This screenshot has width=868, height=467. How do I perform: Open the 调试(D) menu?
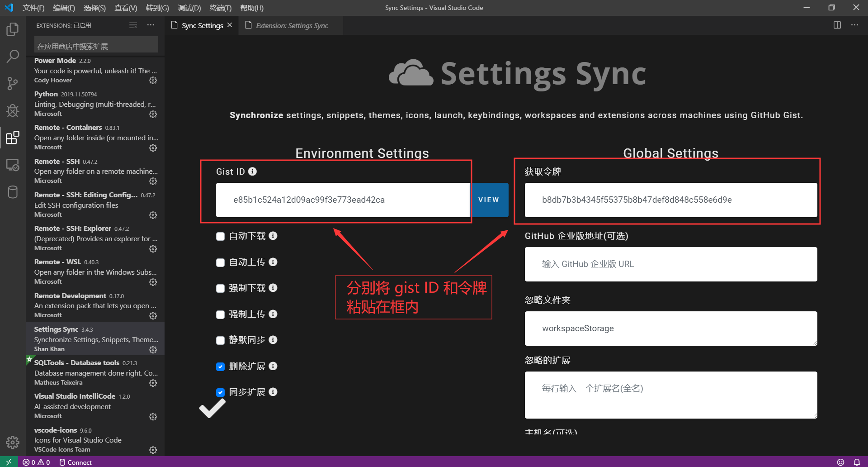pyautogui.click(x=189, y=8)
